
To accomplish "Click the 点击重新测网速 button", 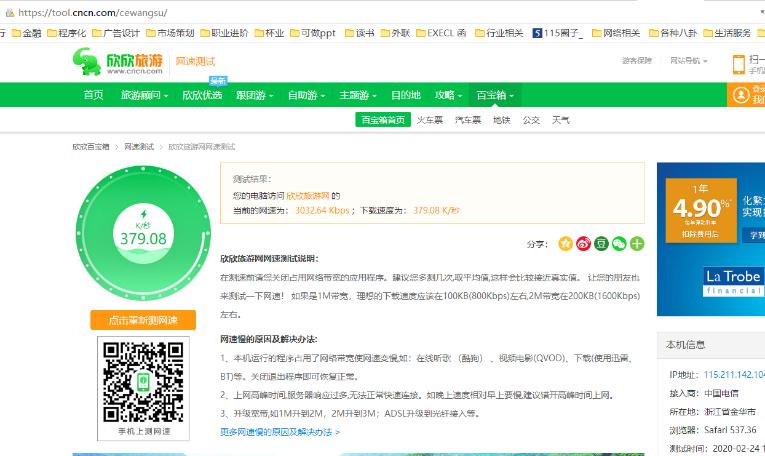I will coord(143,320).
